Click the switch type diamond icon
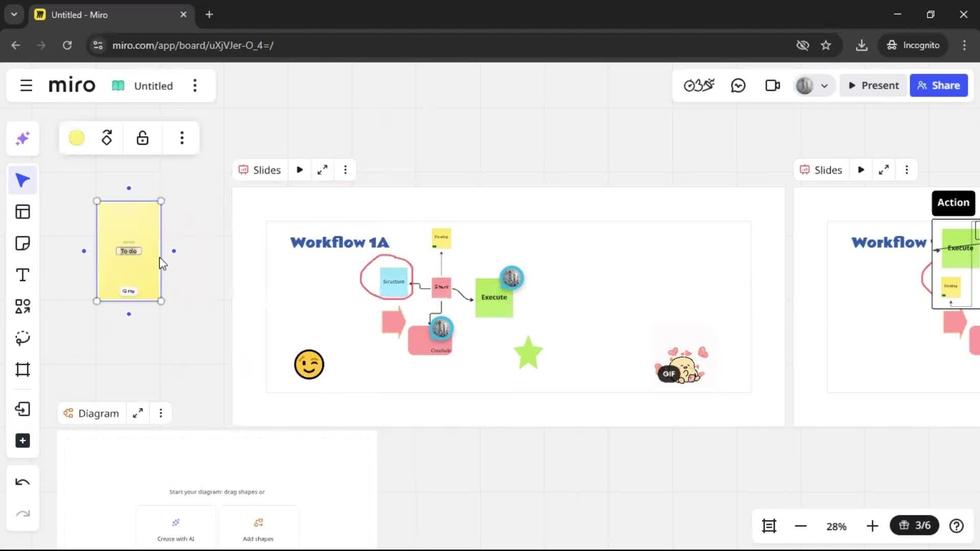Image resolution: width=980 pixels, height=551 pixels. tap(107, 138)
